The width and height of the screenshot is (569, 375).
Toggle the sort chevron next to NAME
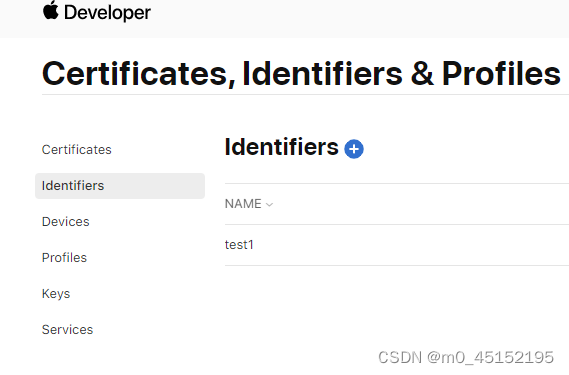point(269,205)
